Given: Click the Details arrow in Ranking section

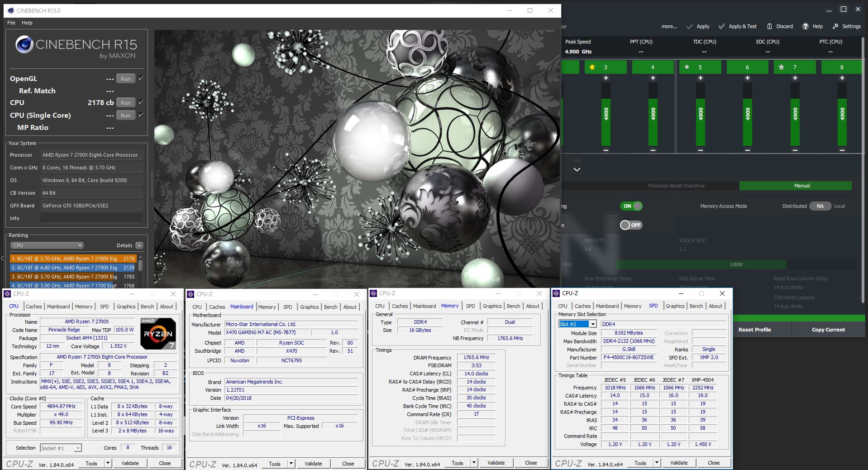Looking at the screenshot, I should click(139, 245).
